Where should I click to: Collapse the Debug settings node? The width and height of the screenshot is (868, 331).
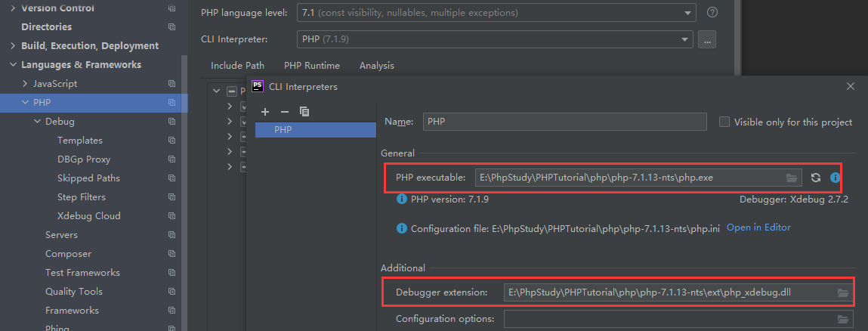37,122
